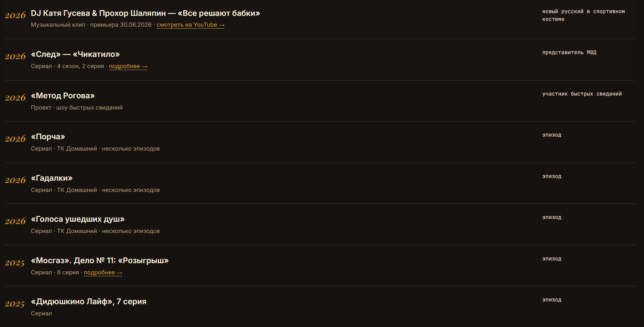The height and width of the screenshot is (327, 644).
Task: Open 'подробнее' link under «Мосгаз» Дело № 11
Action: (x=103, y=272)
